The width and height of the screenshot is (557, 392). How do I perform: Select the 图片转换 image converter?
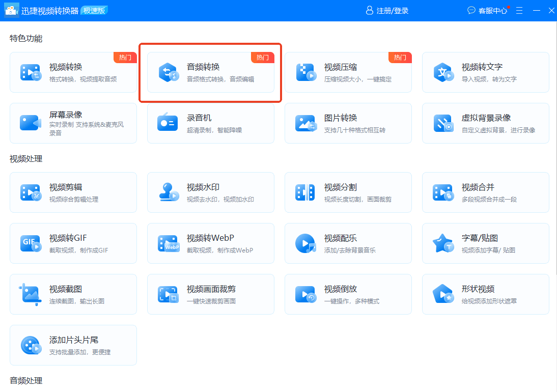348,123
